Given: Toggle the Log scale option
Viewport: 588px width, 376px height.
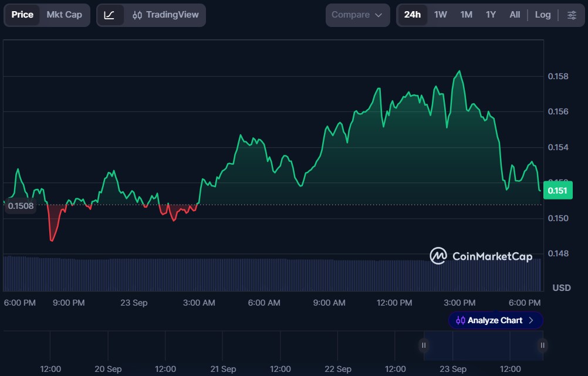Looking at the screenshot, I should coord(543,15).
